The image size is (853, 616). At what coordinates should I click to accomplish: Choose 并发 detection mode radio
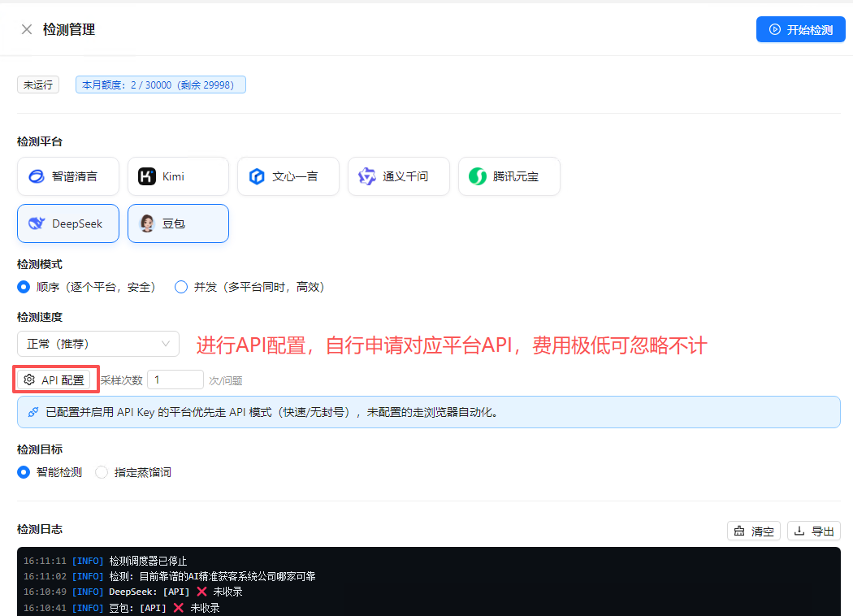pyautogui.click(x=181, y=287)
